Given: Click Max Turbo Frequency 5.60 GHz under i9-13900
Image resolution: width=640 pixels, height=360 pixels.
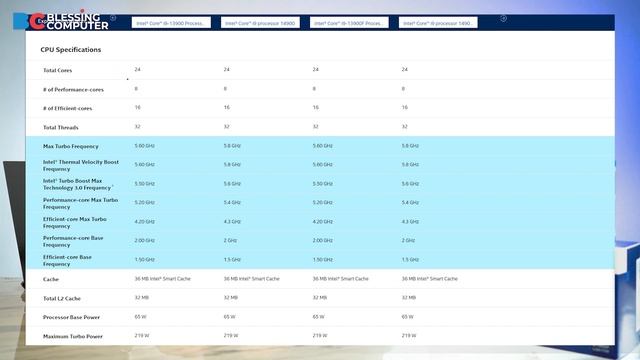Looking at the screenshot, I should [144, 146].
